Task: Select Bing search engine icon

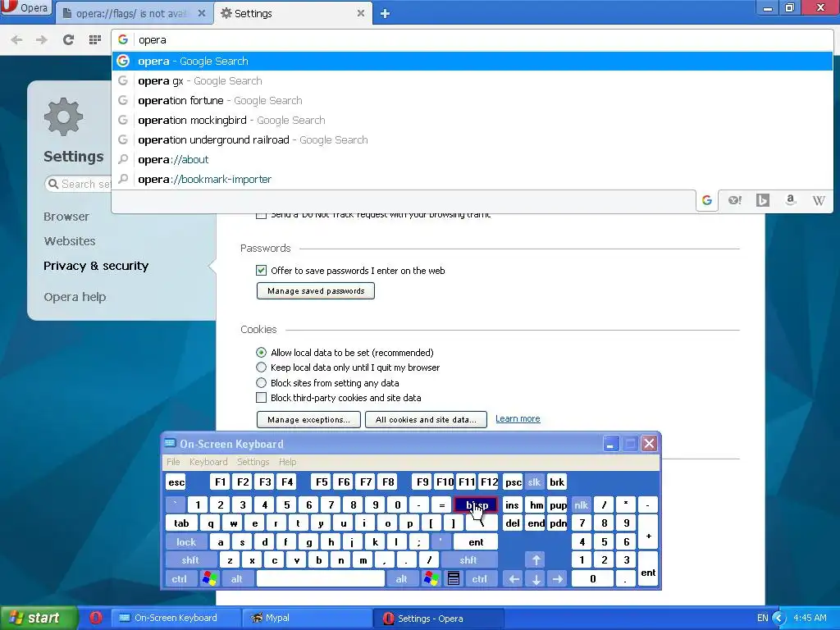Action: click(763, 200)
